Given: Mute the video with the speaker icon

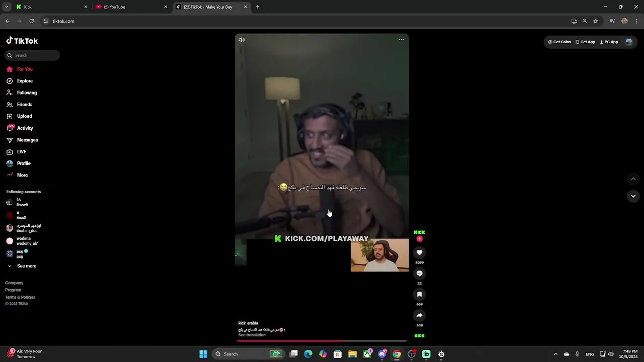Looking at the screenshot, I should point(242,40).
